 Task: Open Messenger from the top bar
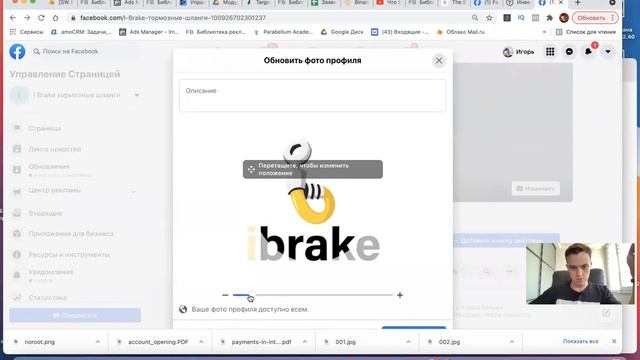click(x=569, y=52)
